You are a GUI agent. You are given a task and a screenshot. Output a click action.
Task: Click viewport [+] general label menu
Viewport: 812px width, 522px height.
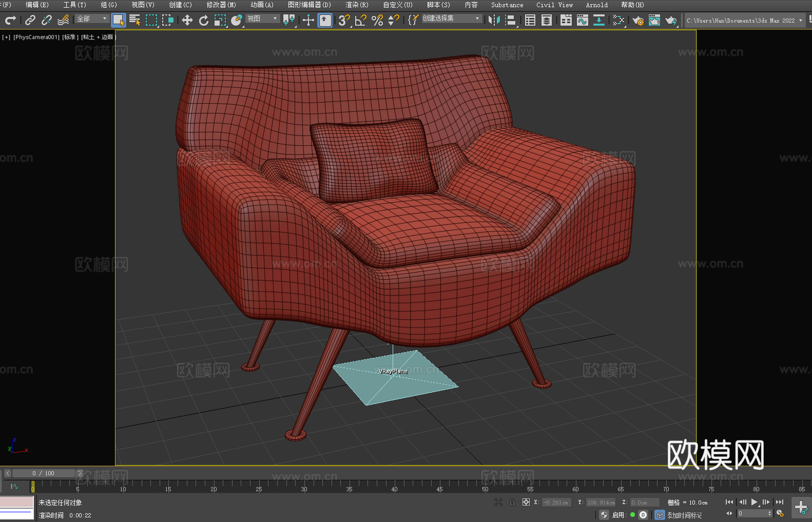click(6, 37)
